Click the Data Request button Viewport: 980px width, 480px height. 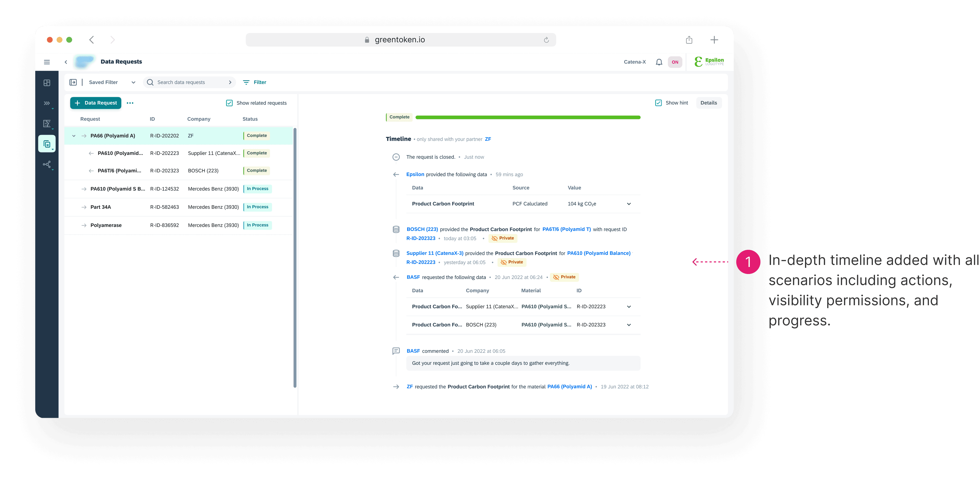click(96, 103)
